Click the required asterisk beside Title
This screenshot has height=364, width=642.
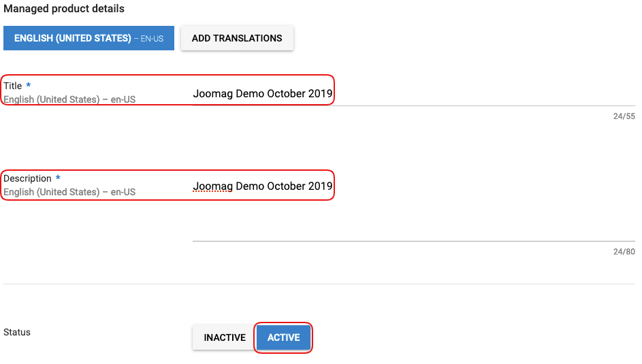[29, 86]
